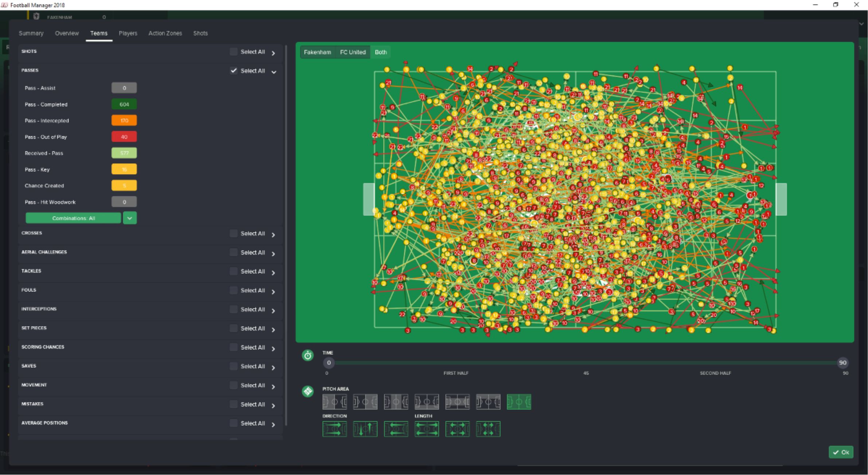This screenshot has width=868, height=475.
Task: Open the Action Zones tab
Action: point(165,33)
